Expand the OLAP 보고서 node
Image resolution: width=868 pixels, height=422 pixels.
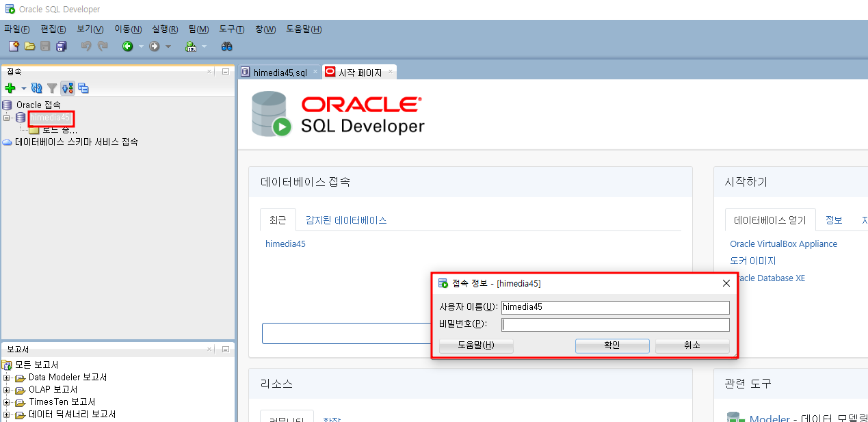click(x=6, y=390)
